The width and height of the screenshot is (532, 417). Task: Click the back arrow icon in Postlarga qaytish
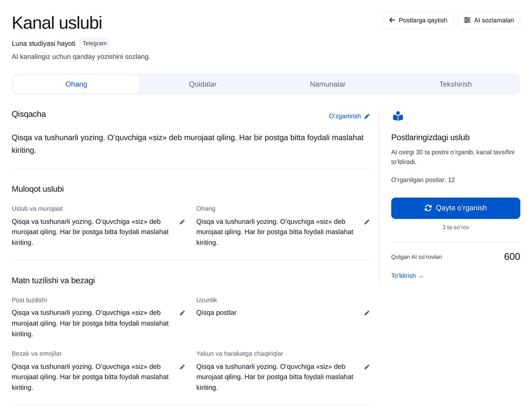pyautogui.click(x=392, y=20)
